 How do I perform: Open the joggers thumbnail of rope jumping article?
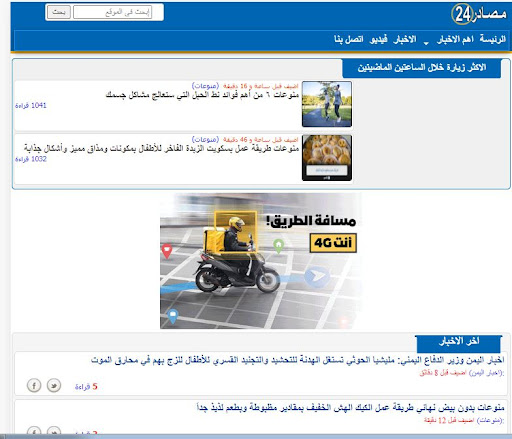click(x=327, y=104)
